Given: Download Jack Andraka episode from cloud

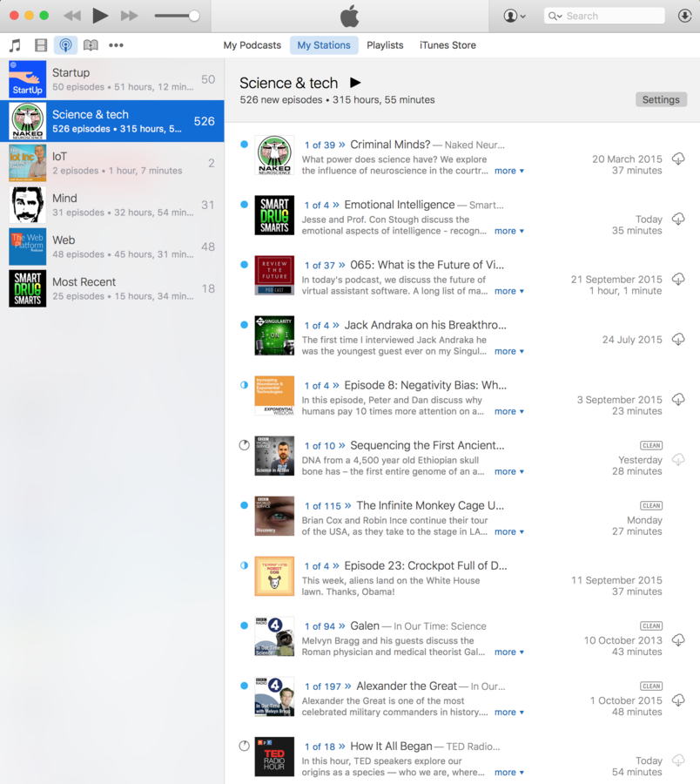Looking at the screenshot, I should pos(678,340).
